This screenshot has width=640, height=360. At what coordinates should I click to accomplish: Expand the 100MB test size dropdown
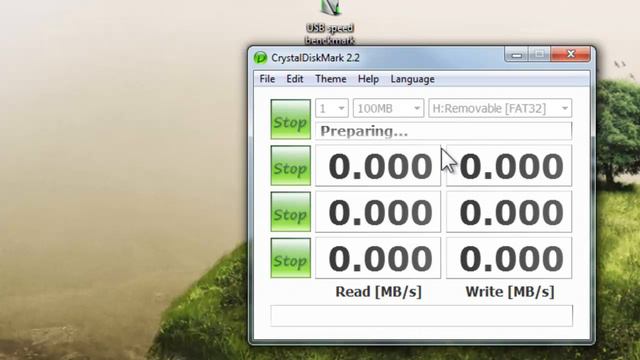[x=388, y=108]
